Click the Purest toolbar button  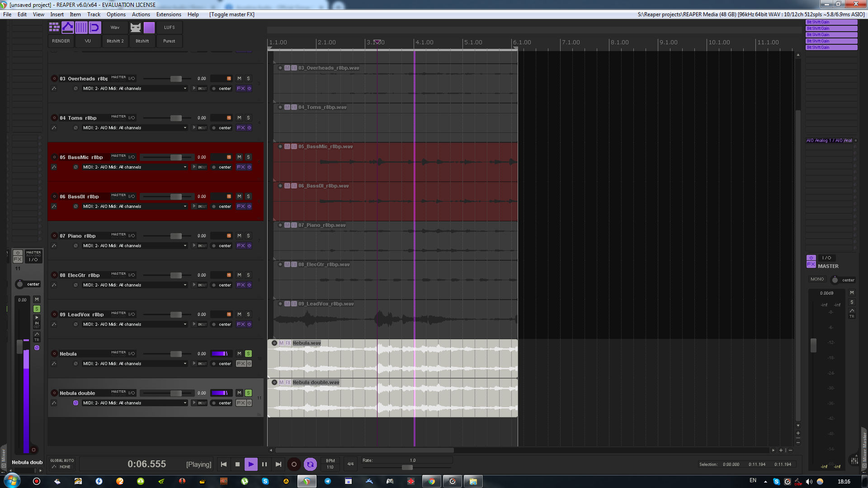click(x=170, y=41)
